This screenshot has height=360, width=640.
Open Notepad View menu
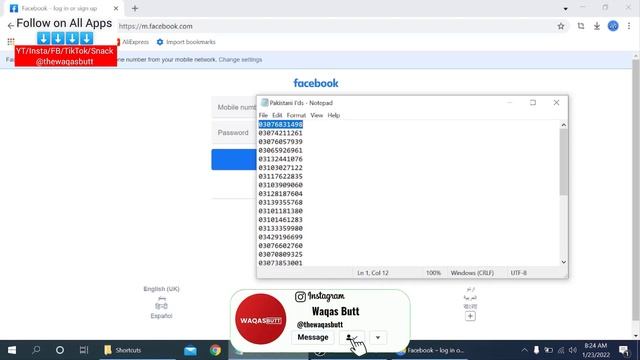pyautogui.click(x=316, y=116)
